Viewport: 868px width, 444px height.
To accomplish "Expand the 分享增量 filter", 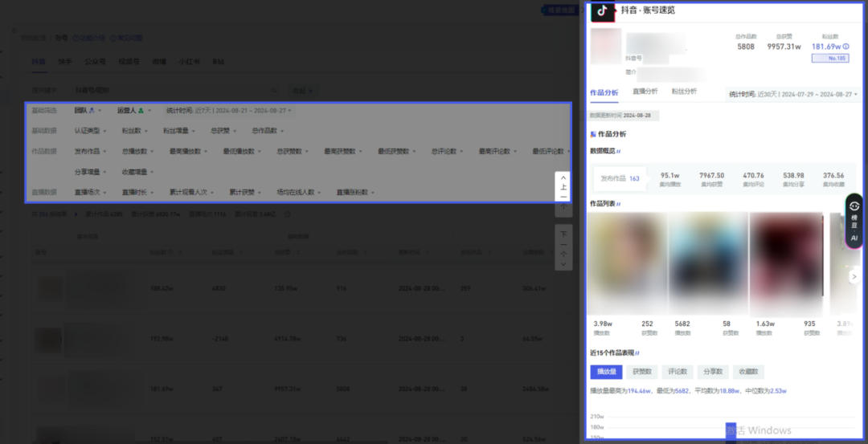I will (90, 172).
